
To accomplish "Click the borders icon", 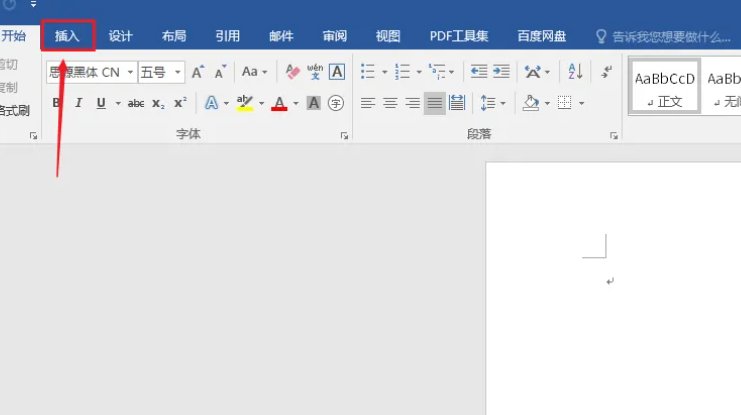I will pos(564,103).
